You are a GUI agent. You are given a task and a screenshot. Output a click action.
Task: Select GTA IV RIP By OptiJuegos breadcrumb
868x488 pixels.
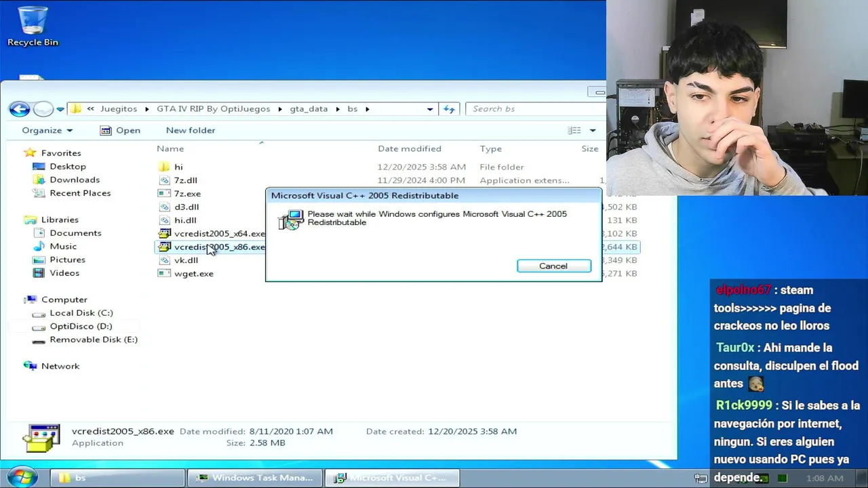tap(214, 108)
